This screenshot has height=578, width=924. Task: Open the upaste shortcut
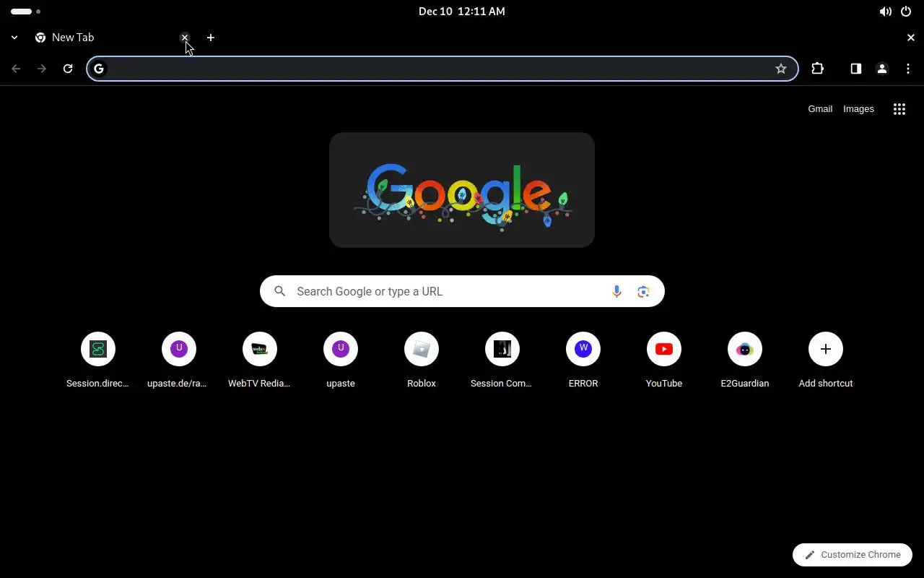point(341,361)
